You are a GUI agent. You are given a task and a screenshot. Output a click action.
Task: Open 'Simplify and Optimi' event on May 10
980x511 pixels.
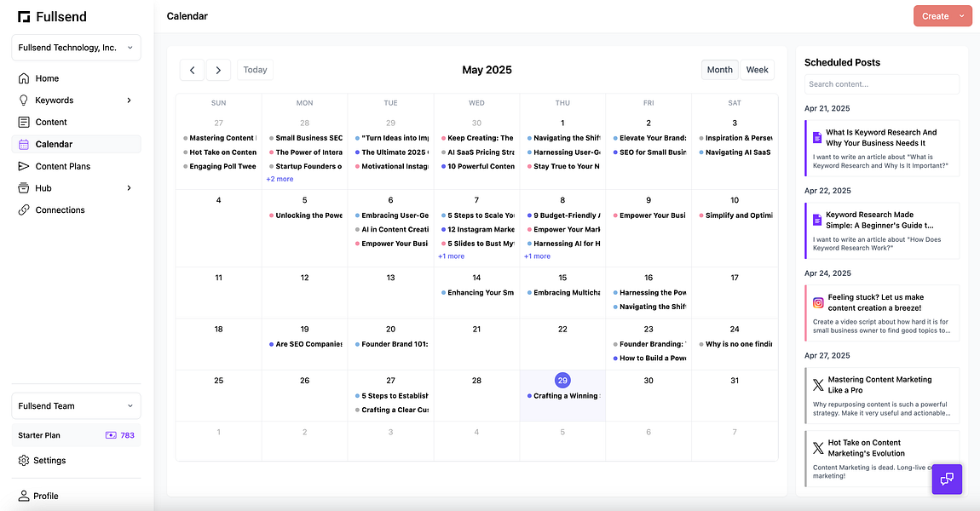pos(735,215)
